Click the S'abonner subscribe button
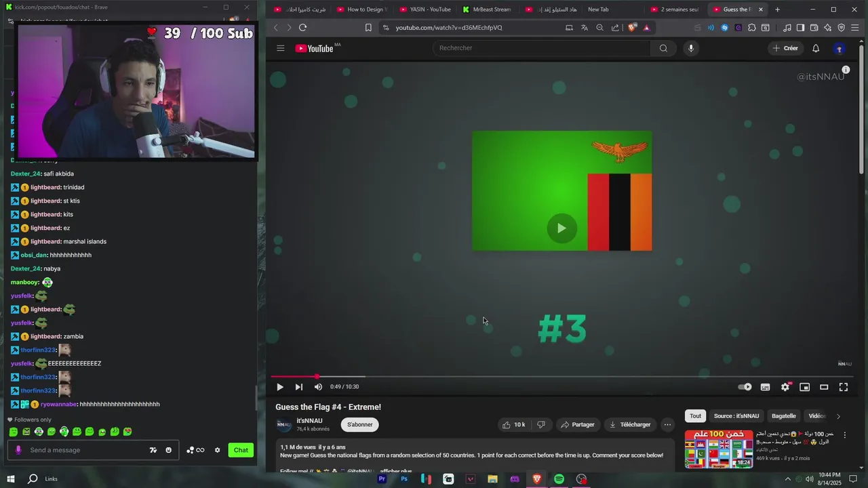The image size is (868, 488). (x=360, y=425)
